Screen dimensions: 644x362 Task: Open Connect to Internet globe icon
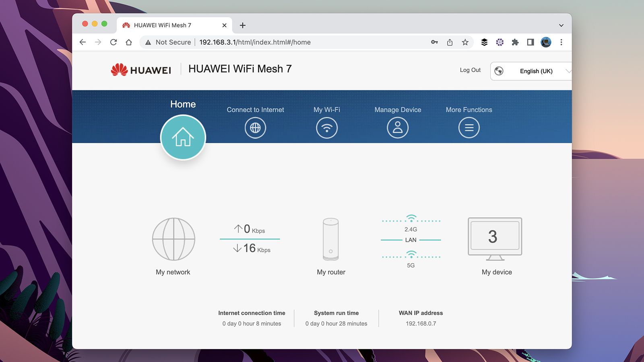(x=255, y=128)
